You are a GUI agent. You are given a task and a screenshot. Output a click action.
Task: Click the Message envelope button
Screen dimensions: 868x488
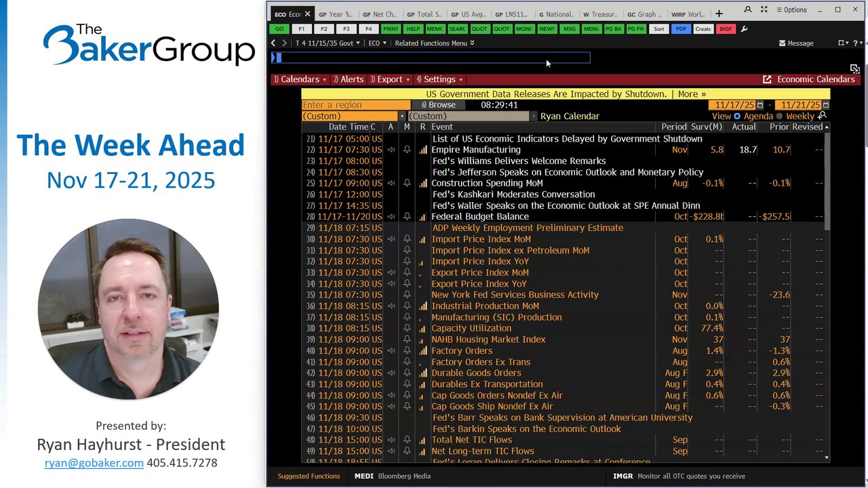pyautogui.click(x=796, y=43)
